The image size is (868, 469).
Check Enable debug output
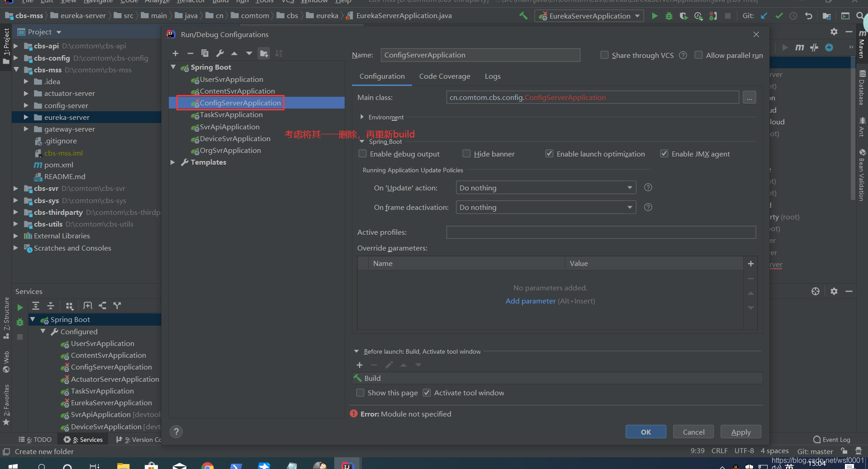tap(362, 154)
